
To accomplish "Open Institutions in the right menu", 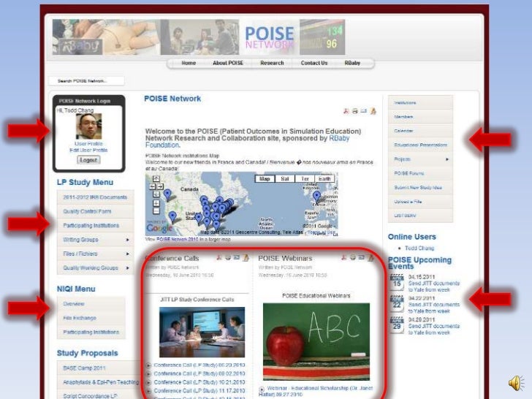I will [420, 102].
